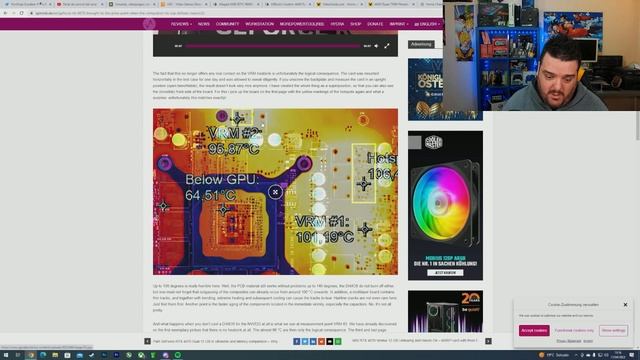640x360 pixels.
Task: Go to next article arrow
Action: click(x=488, y=341)
